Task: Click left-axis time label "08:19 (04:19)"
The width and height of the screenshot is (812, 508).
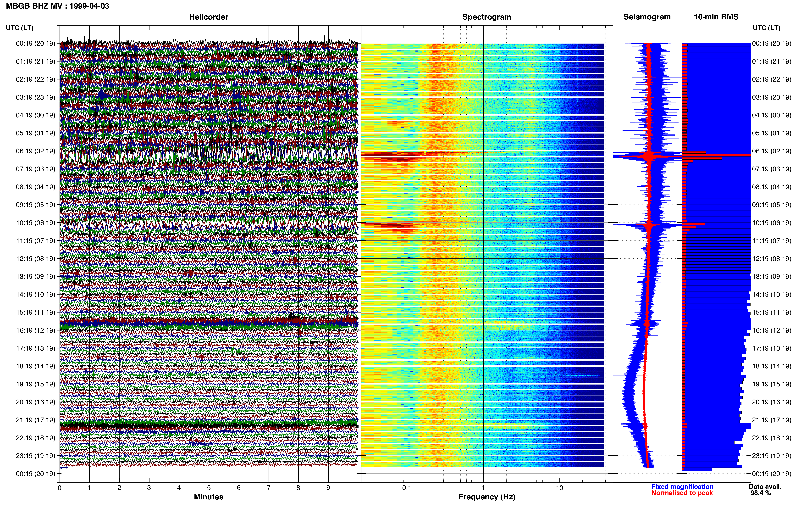Action: point(36,187)
